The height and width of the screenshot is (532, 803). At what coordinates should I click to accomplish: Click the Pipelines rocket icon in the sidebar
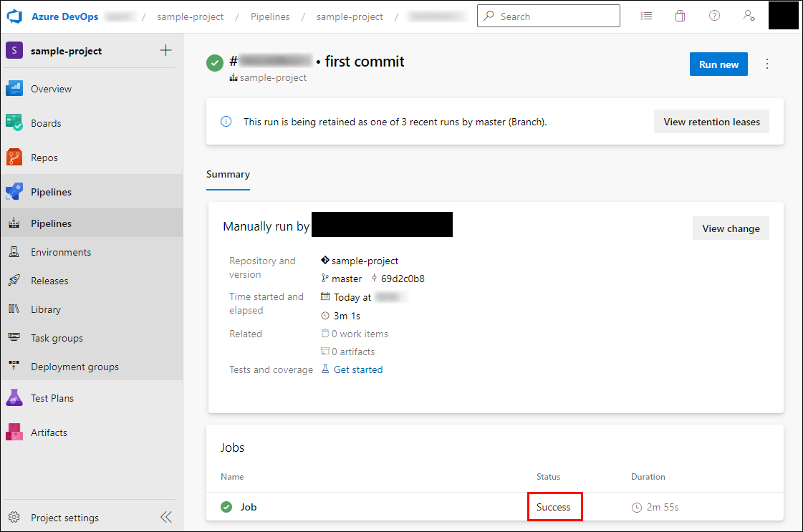pos(14,191)
